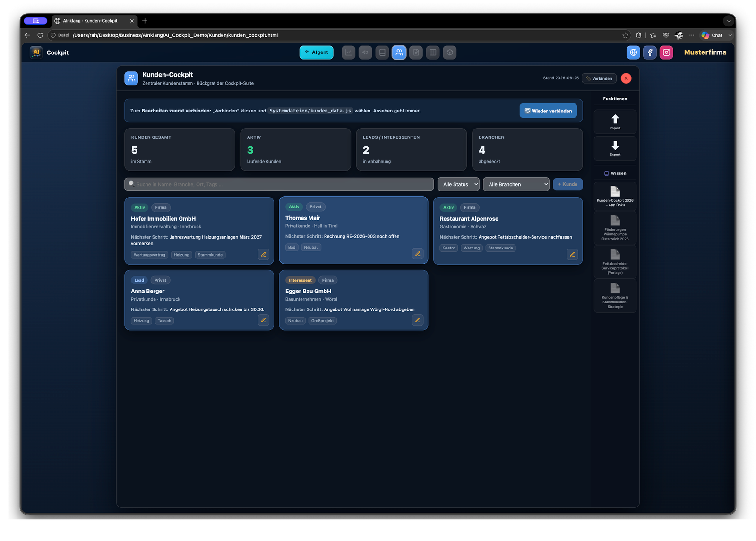Image resolution: width=756 pixels, height=541 pixels.
Task: Click the Wartungsvertrag tag on Hofer card
Action: (x=149, y=255)
